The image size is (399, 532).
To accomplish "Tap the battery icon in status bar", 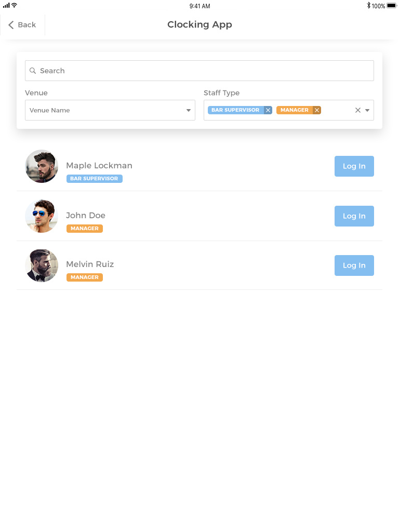I will [x=391, y=6].
